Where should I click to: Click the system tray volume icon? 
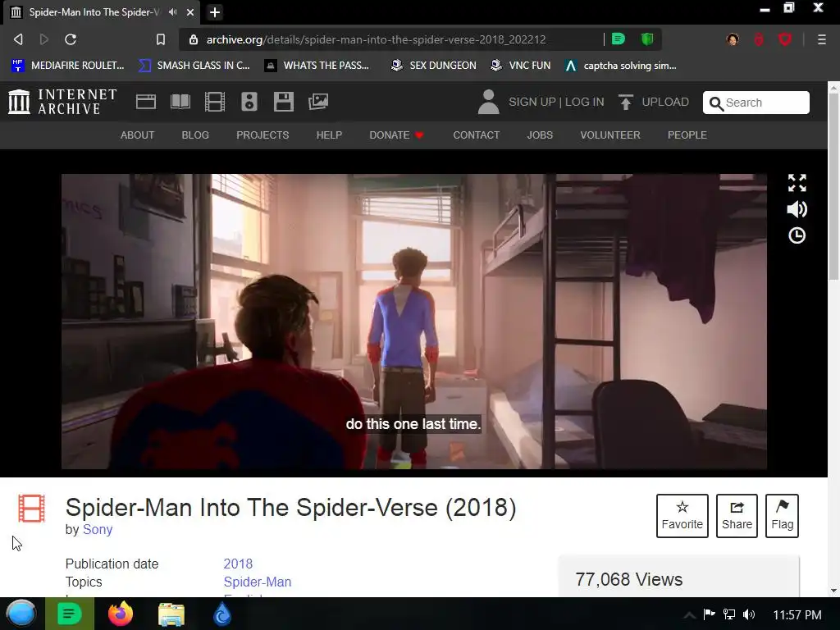pos(749,614)
